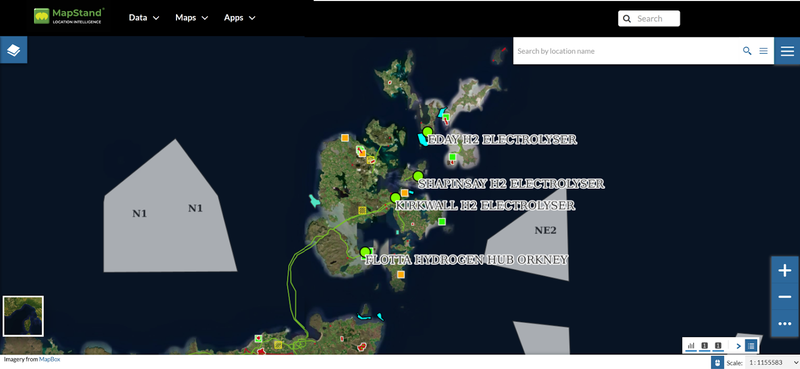Open the Scale 1:1155583 dropdown
Screen dimensions: 800x369
pyautogui.click(x=772, y=363)
